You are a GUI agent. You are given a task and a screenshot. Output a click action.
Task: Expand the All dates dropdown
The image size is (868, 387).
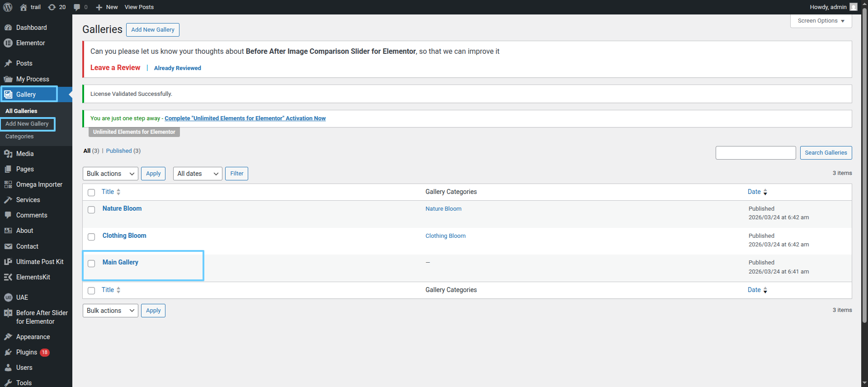click(x=198, y=174)
